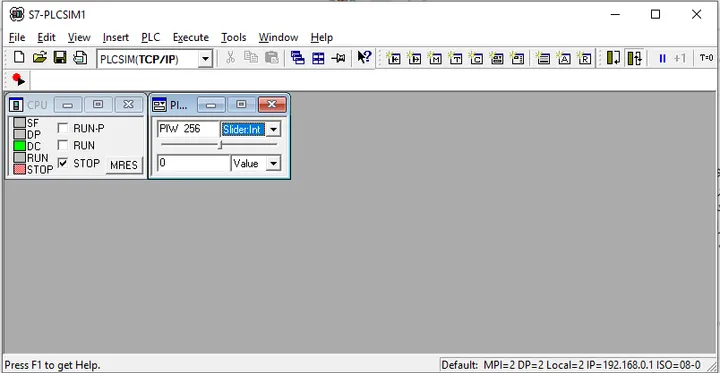720x373 pixels.
Task: Insert a timer subwindow via T icon
Action: (x=456, y=58)
